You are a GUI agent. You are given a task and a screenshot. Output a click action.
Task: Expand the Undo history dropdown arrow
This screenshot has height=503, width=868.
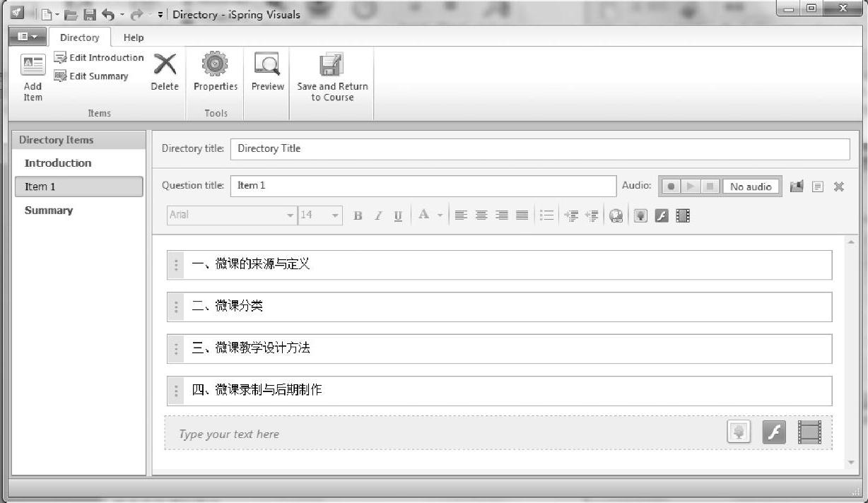pyautogui.click(x=122, y=15)
